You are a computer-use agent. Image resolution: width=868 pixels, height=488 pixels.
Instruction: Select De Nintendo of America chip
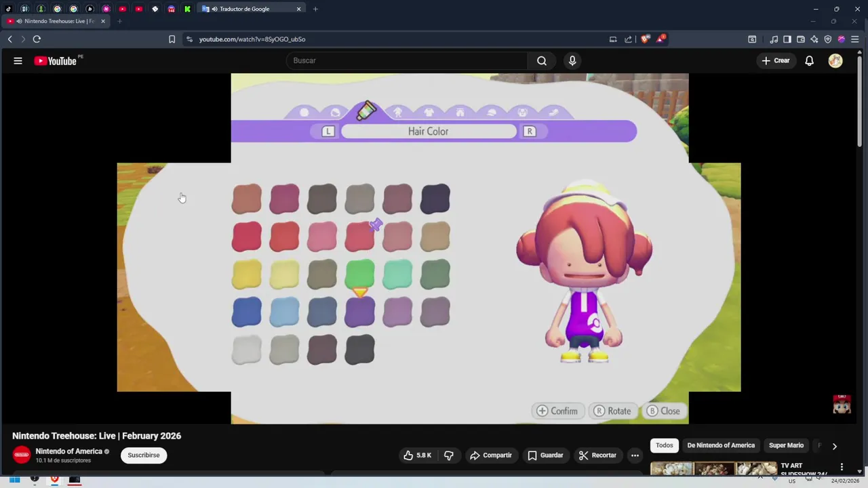[721, 445]
